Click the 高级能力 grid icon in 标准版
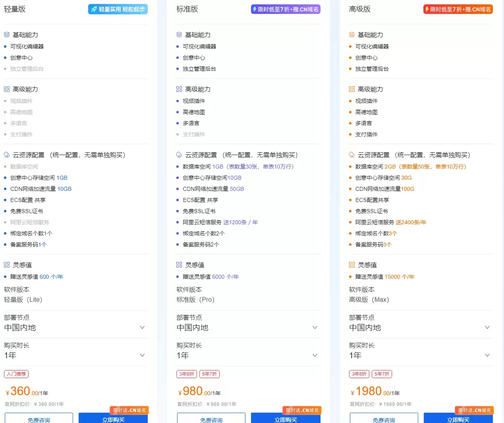Image resolution: width=504 pixels, height=423 pixels. (179, 89)
